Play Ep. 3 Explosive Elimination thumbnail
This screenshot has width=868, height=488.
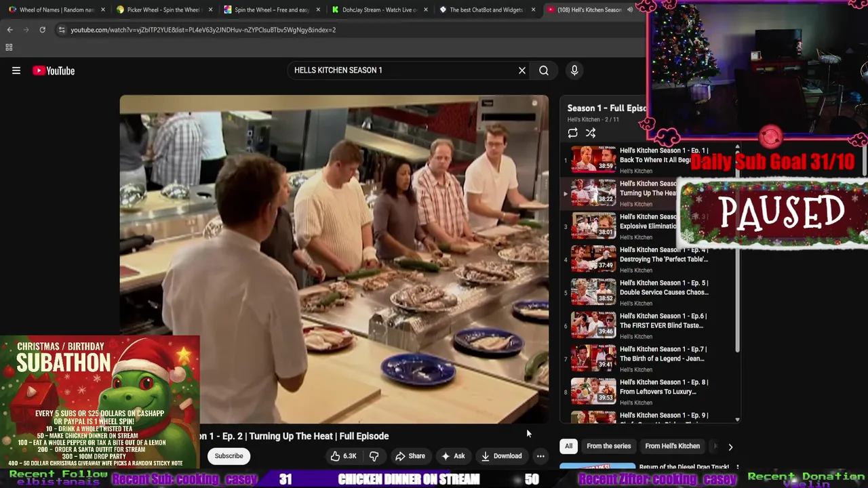[593, 226]
